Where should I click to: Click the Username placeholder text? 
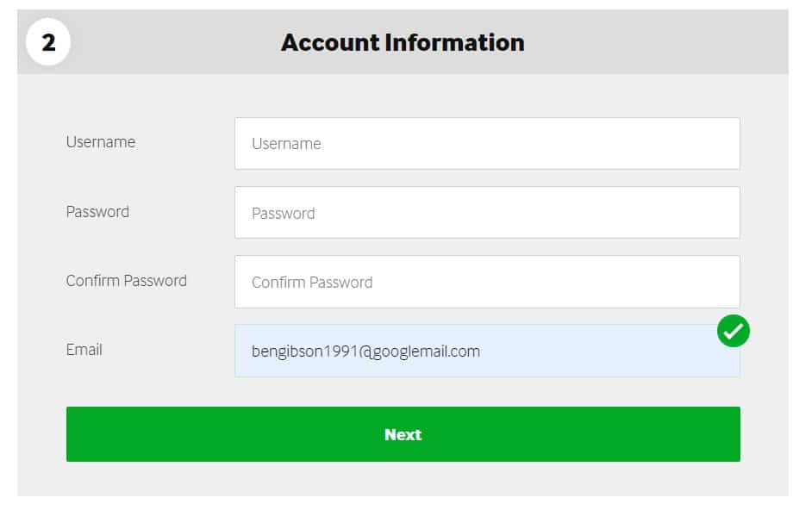tap(286, 144)
